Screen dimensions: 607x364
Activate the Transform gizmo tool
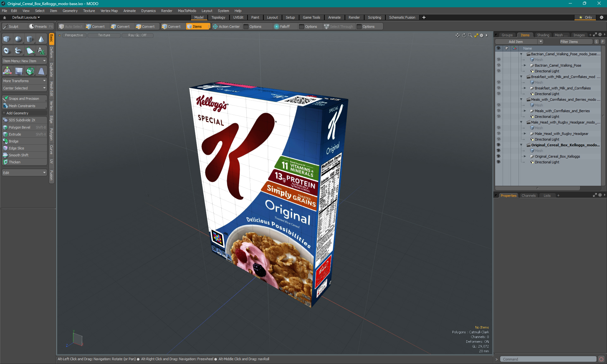coord(7,71)
